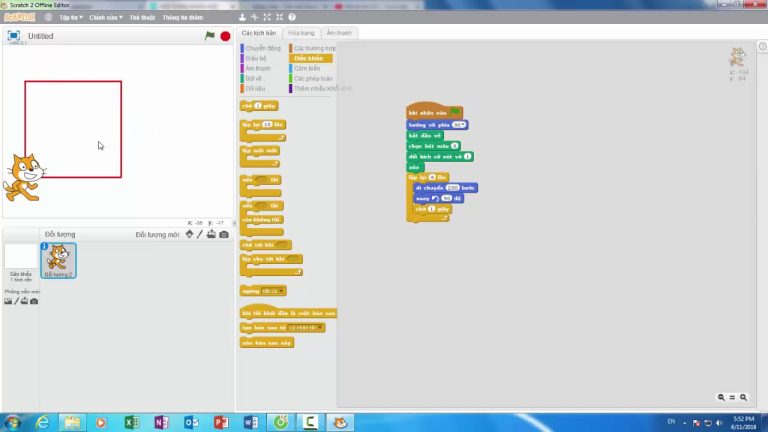
Task: Paint a new sprite with brush icon
Action: [x=200, y=235]
